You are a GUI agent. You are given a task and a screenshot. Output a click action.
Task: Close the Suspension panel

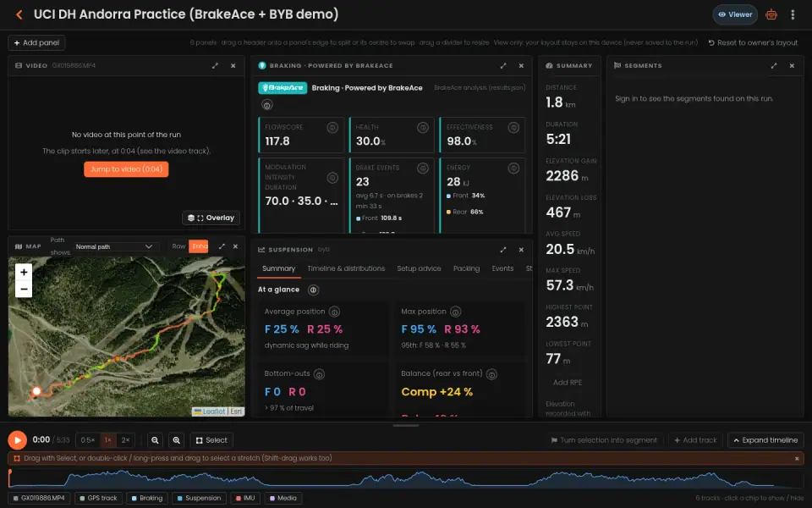click(x=521, y=249)
